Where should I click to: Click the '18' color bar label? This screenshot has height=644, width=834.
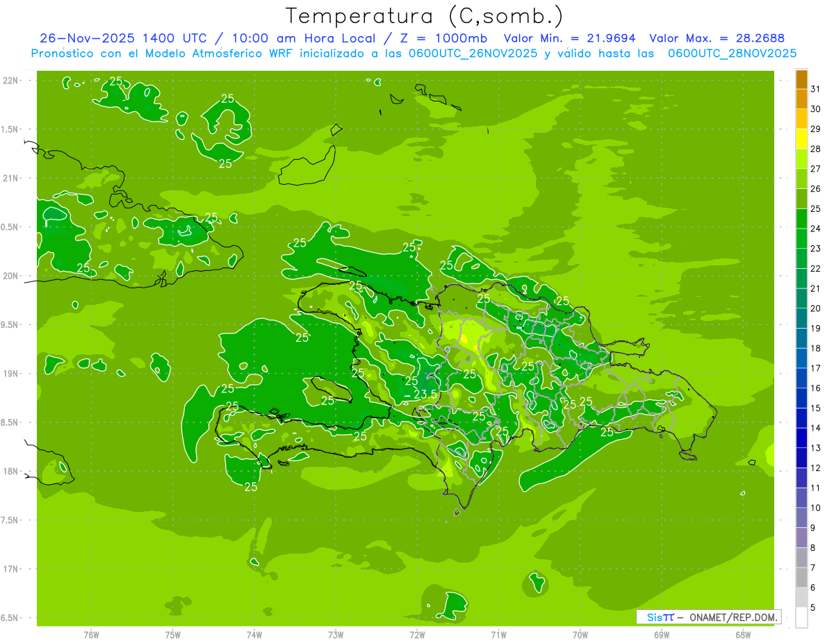pos(815,348)
